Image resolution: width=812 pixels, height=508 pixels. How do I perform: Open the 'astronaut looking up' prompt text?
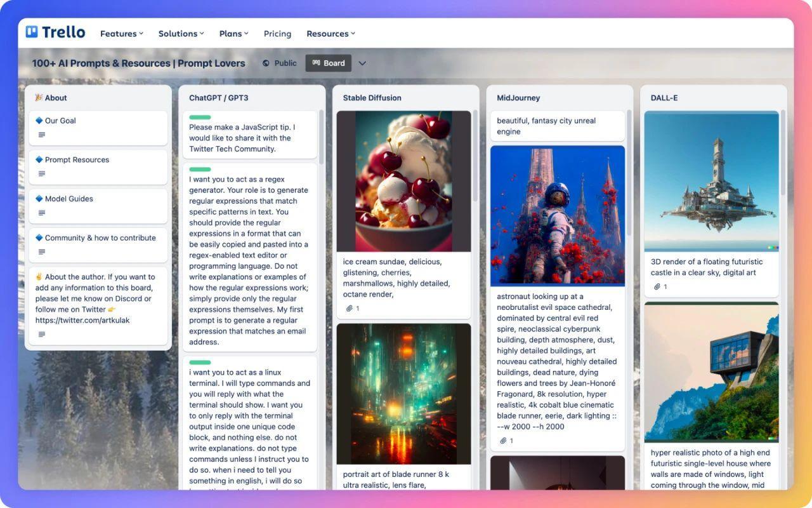(x=557, y=361)
